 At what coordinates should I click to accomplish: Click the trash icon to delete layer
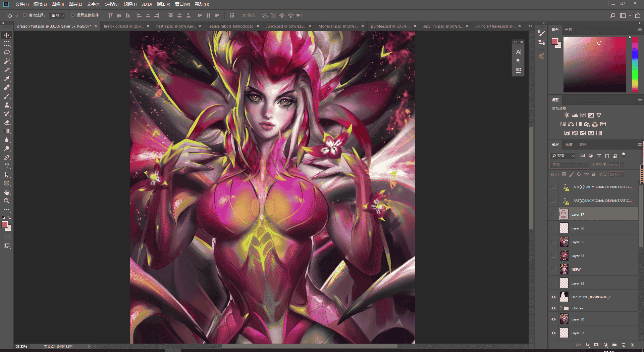[x=632, y=345]
